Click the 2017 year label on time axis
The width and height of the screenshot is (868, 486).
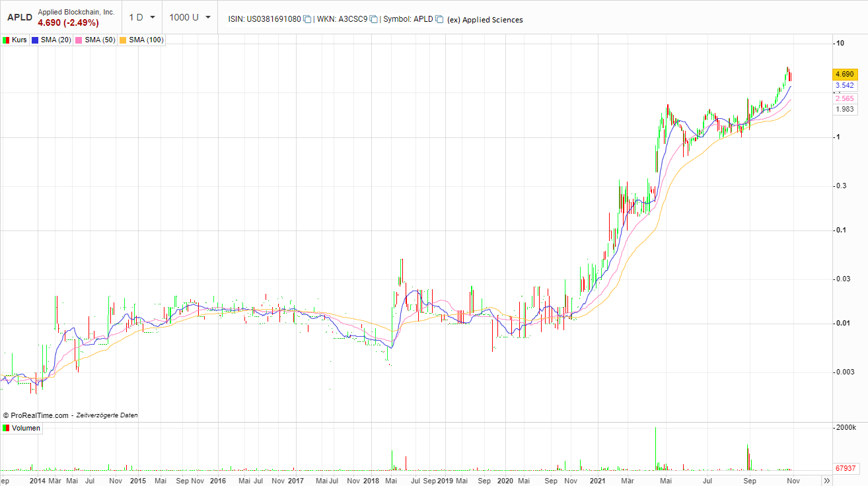(296, 481)
